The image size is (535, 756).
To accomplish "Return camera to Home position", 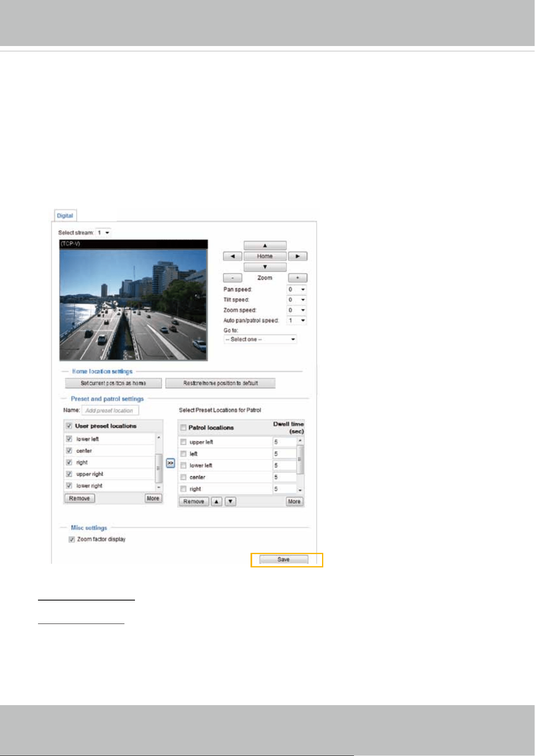I will coord(265,256).
